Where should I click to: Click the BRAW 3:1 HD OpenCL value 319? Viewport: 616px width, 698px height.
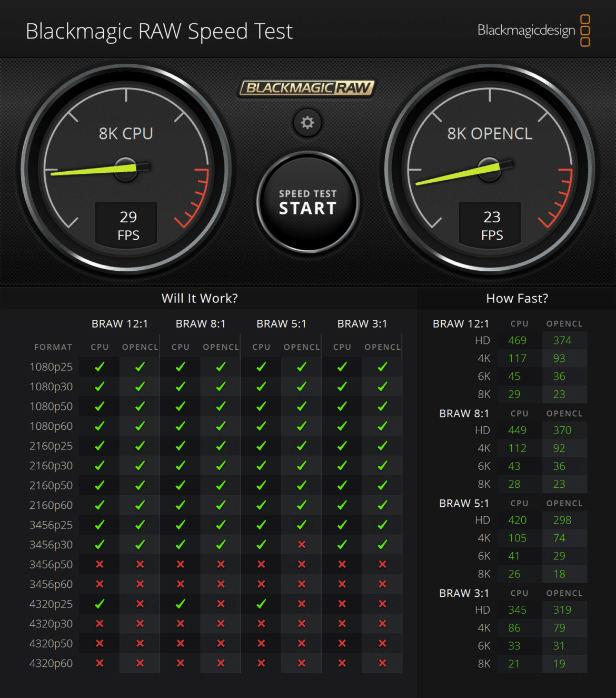coord(562,609)
